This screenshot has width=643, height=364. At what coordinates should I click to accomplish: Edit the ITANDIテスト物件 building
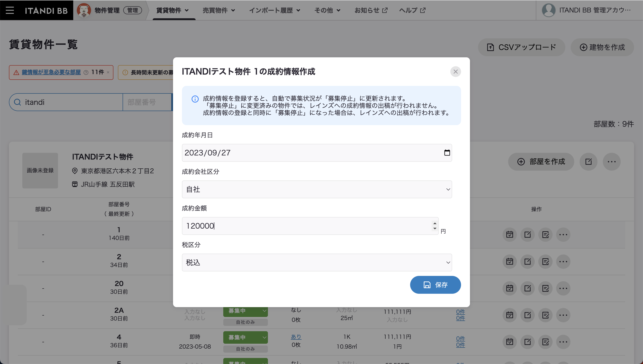point(589,162)
